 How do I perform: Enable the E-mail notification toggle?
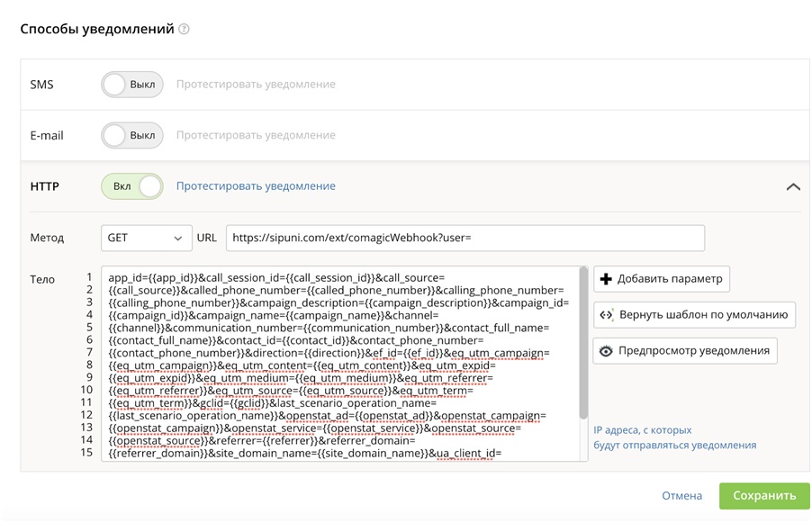pyautogui.click(x=132, y=135)
